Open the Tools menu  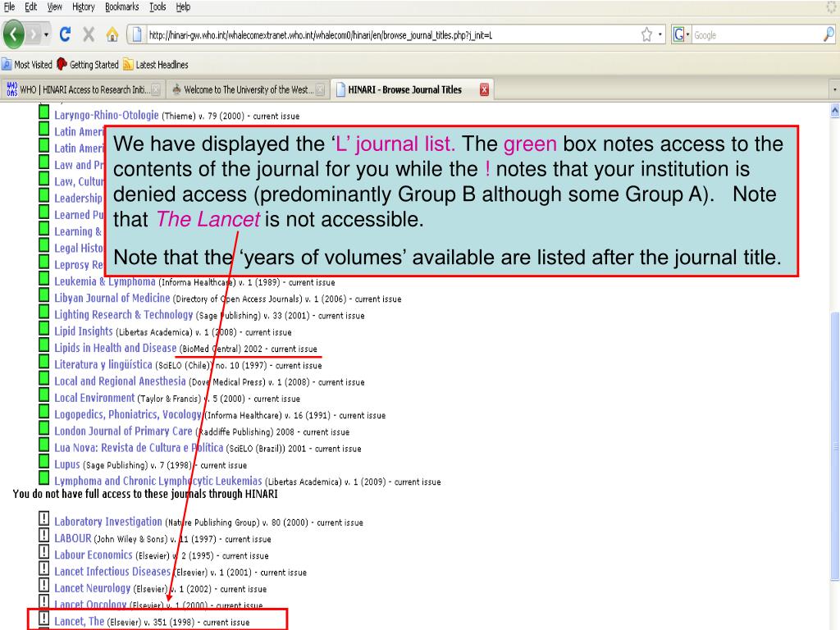pyautogui.click(x=157, y=7)
